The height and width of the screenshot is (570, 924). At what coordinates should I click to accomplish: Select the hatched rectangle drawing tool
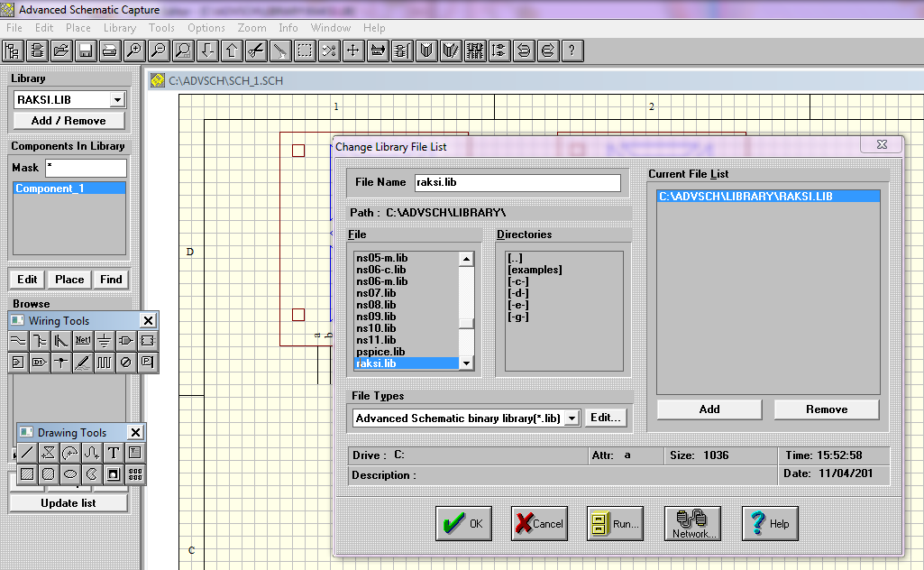point(27,473)
